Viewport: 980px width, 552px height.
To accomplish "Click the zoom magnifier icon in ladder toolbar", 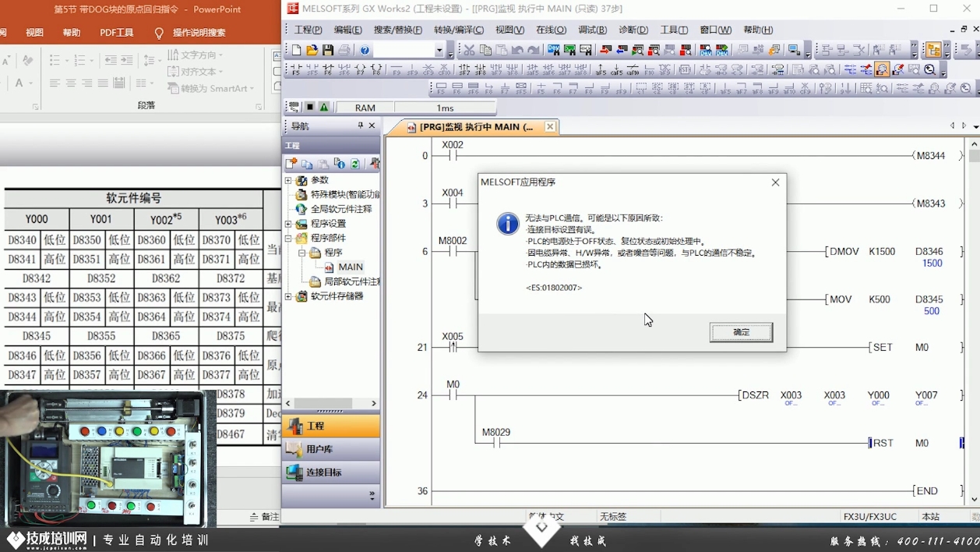I will [930, 69].
